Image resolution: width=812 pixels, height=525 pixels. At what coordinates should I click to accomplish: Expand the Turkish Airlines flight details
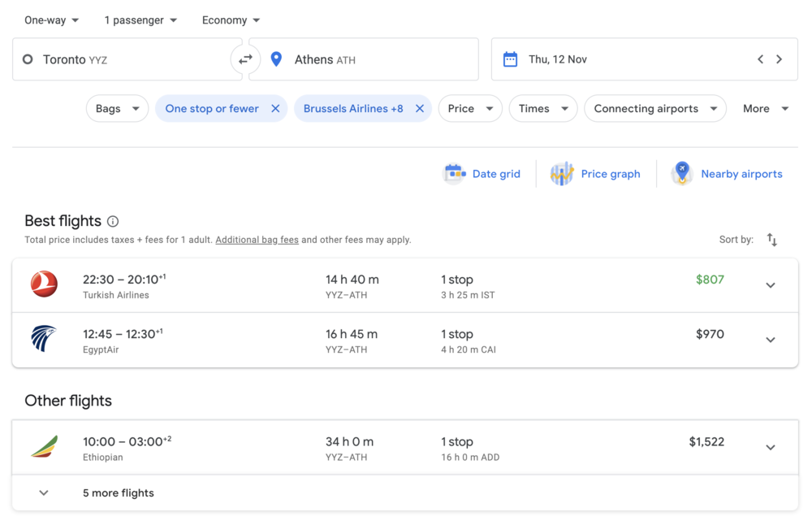tap(771, 285)
